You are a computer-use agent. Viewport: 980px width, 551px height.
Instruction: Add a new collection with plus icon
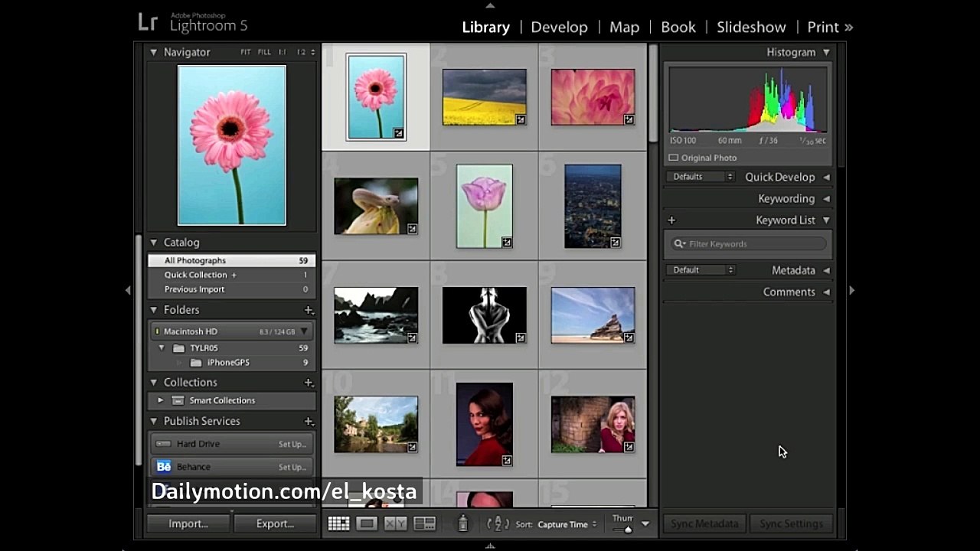click(x=309, y=383)
